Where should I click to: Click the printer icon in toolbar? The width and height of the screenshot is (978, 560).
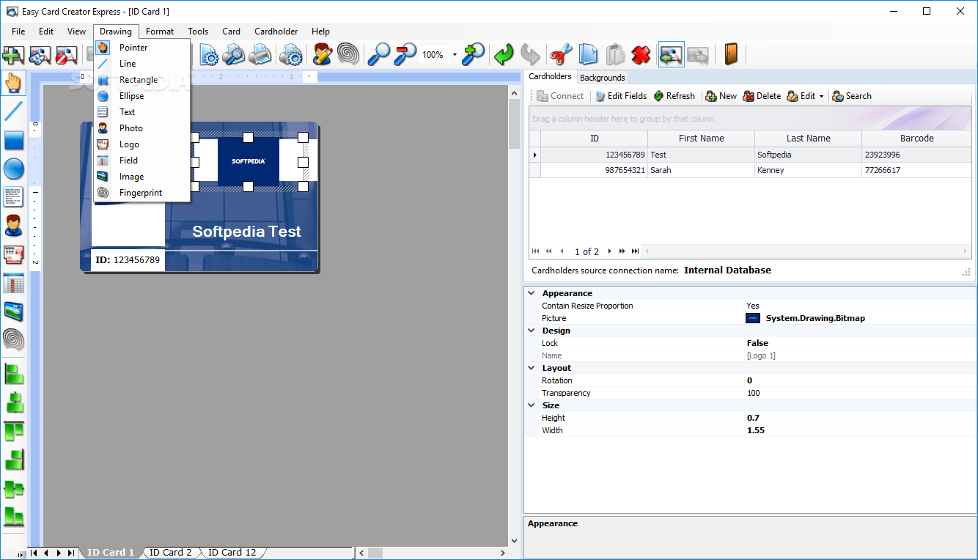click(x=260, y=54)
